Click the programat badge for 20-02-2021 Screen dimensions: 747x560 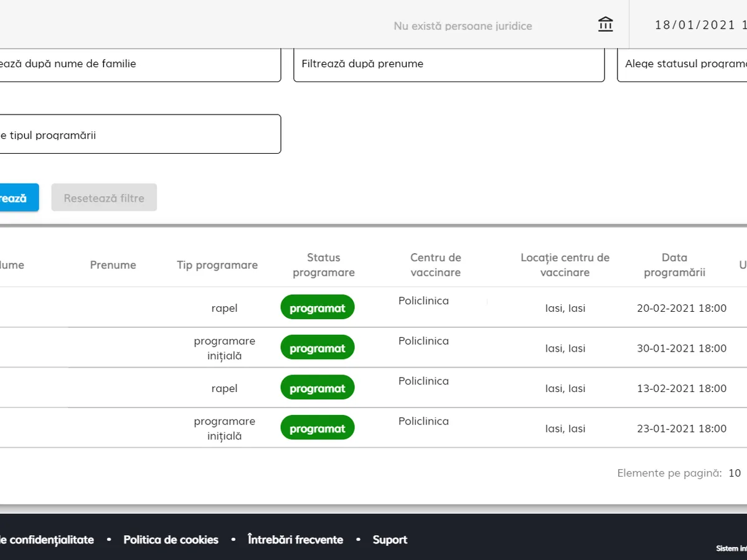pos(317,308)
